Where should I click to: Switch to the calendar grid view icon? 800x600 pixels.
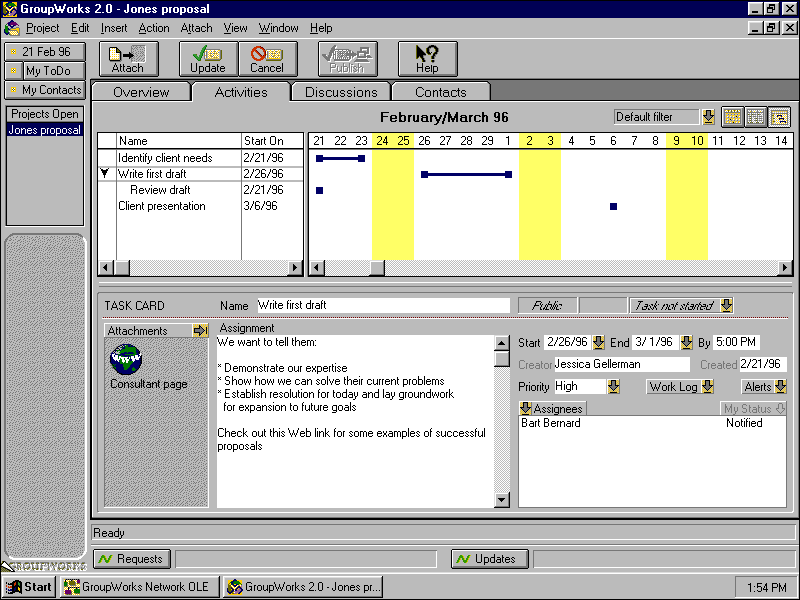coord(732,117)
